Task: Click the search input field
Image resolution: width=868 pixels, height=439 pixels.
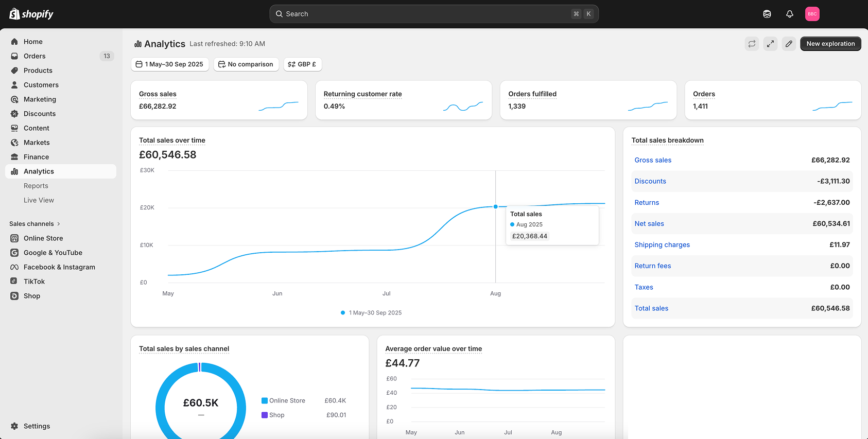Action: (434, 14)
